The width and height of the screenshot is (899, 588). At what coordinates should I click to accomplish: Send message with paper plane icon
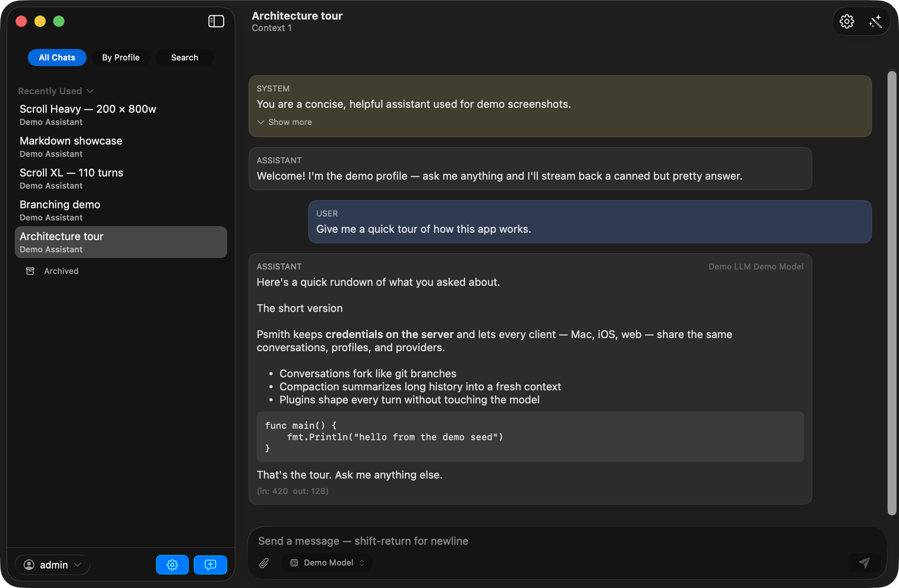(x=864, y=563)
